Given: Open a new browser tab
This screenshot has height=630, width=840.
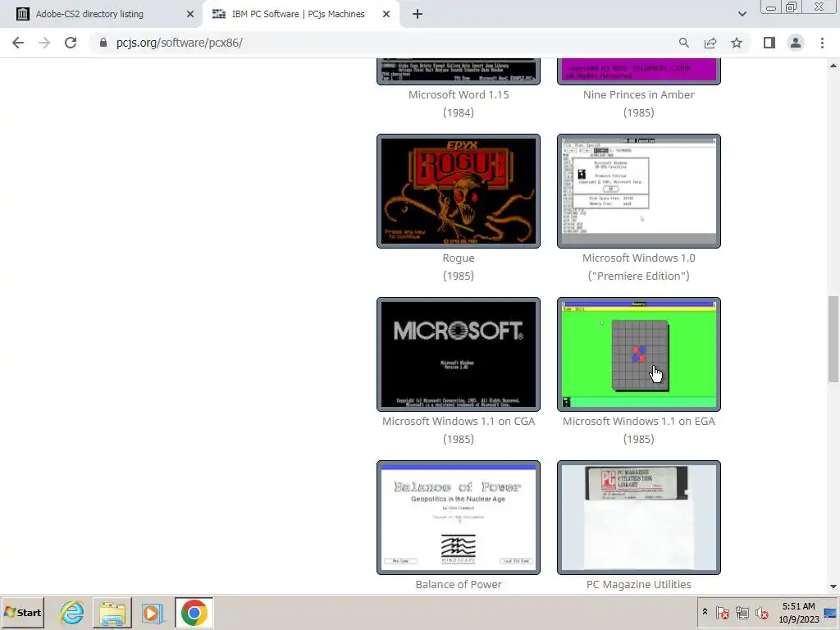Looking at the screenshot, I should [418, 15].
